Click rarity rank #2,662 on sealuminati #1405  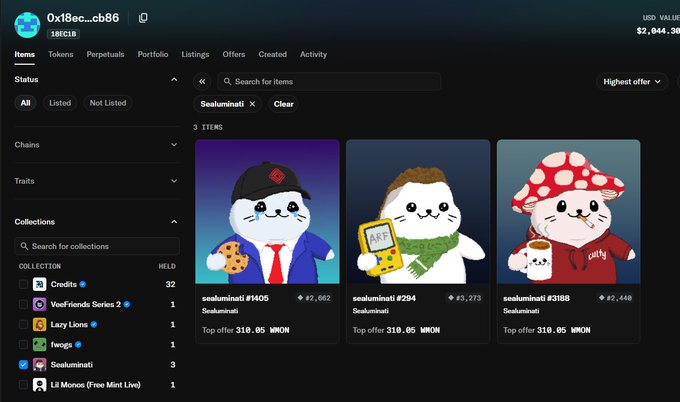(x=314, y=298)
